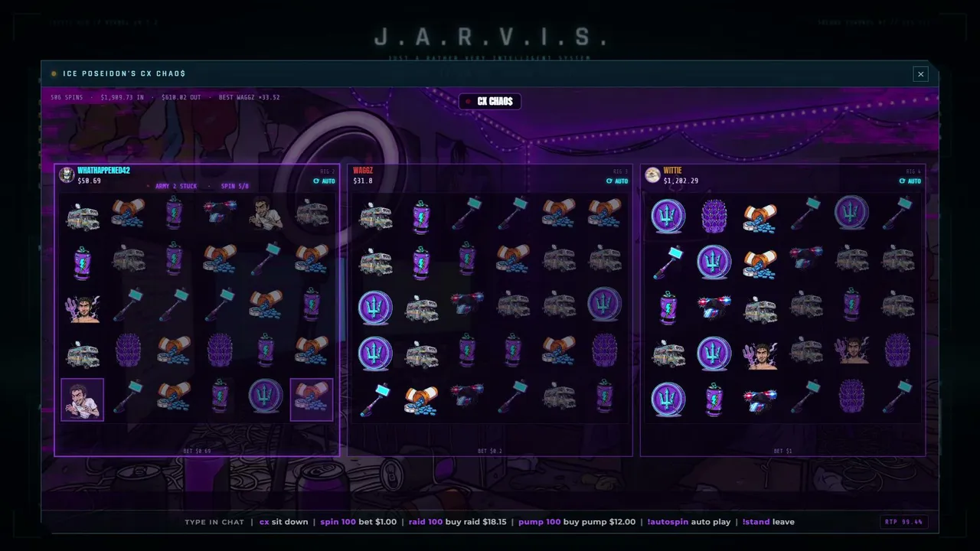
Task: Click the BET $0.69 label
Action: point(197,451)
